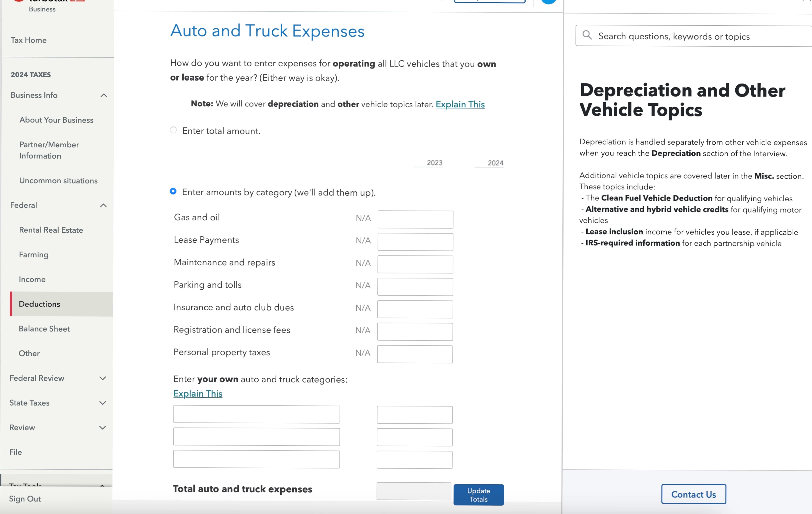
Task: Open Explain This under custom categories
Action: 198,394
